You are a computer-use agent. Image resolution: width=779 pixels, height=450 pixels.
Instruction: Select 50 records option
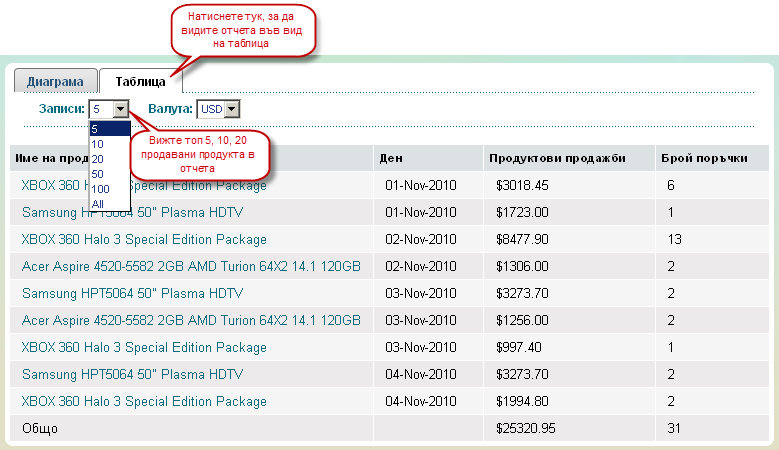98,174
